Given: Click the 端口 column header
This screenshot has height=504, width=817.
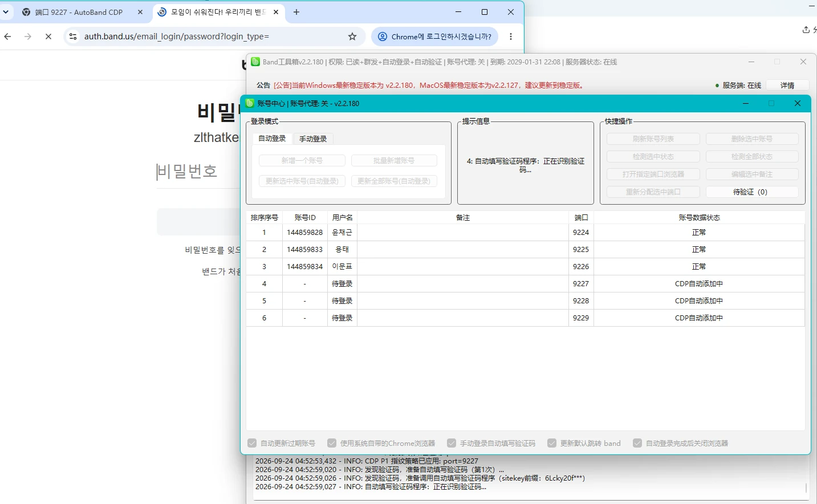Looking at the screenshot, I should (x=581, y=218).
